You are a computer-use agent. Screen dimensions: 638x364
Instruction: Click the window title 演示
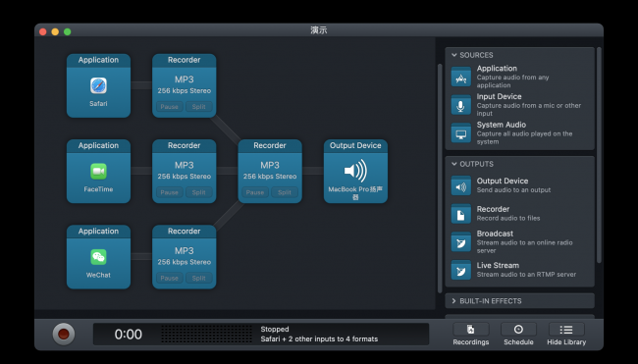pyautogui.click(x=319, y=30)
